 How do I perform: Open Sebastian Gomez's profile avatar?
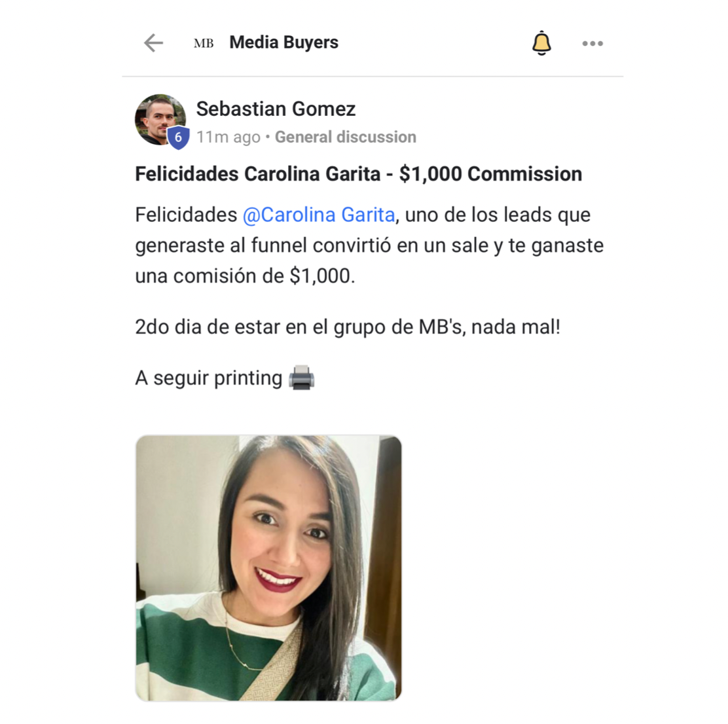coord(160,120)
